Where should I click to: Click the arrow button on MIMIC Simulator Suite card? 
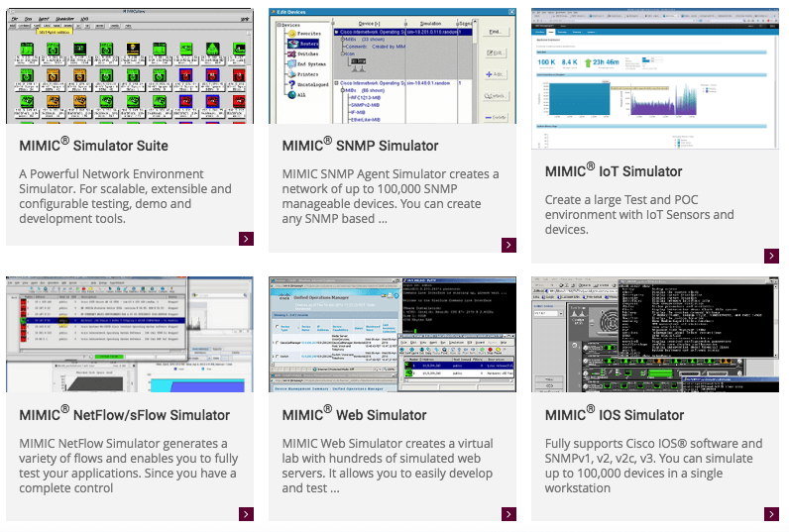tap(246, 239)
